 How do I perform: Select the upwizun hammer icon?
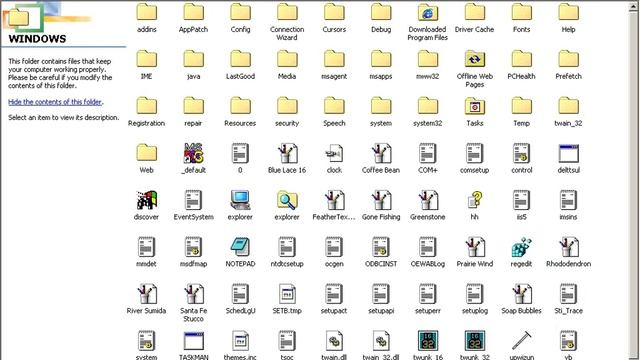pos(521,341)
